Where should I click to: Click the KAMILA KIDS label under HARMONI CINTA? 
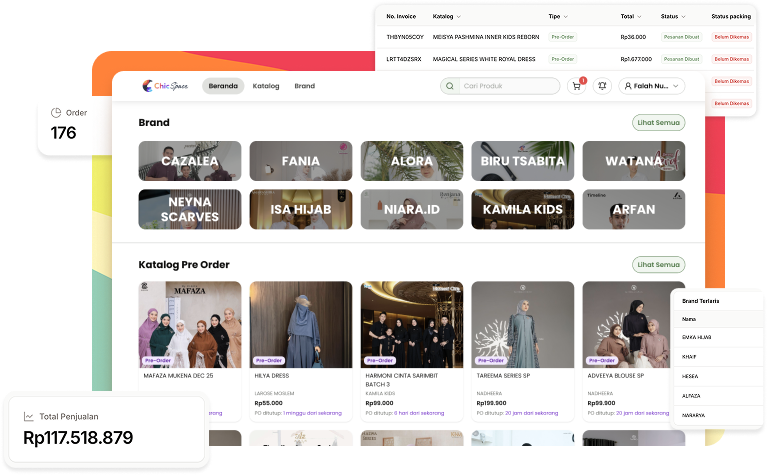(380, 394)
